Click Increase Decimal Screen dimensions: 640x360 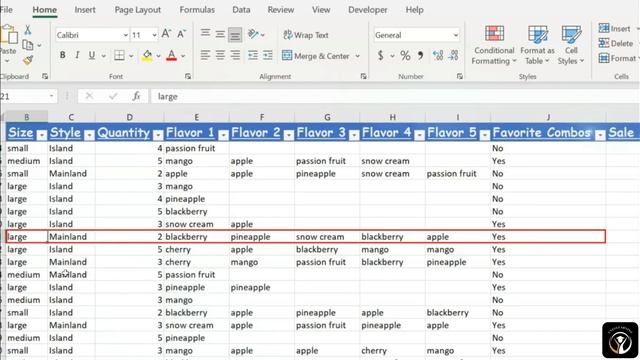(x=438, y=55)
